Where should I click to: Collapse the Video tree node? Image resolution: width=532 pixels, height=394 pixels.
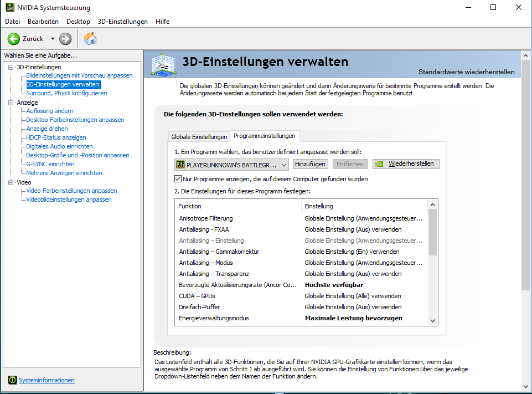point(11,182)
